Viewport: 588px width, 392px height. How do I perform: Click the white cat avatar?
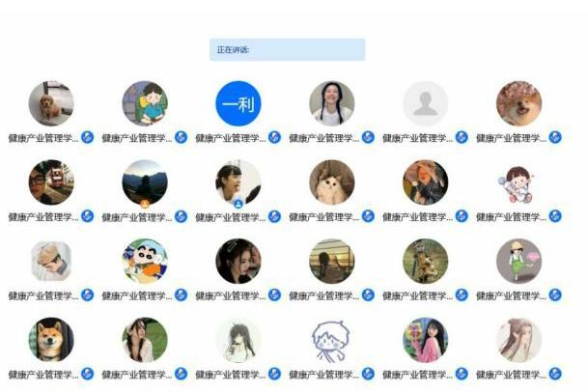click(332, 182)
